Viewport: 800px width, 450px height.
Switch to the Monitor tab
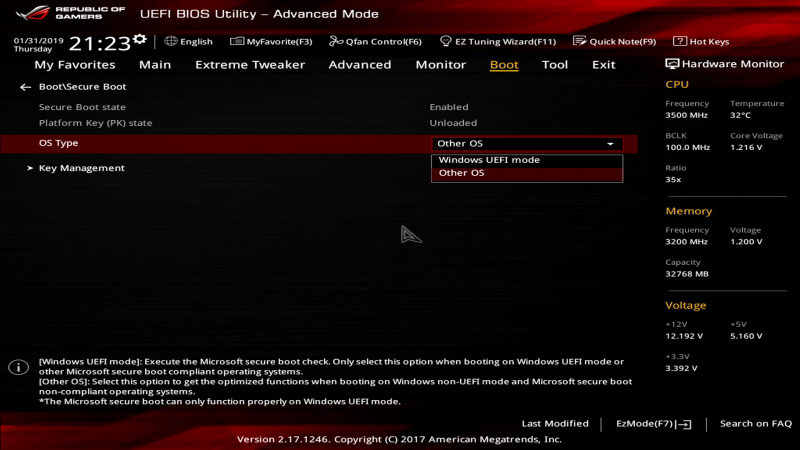(x=441, y=65)
